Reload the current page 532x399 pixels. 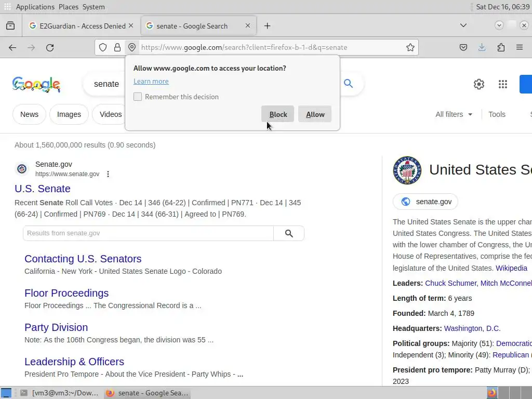click(50, 47)
